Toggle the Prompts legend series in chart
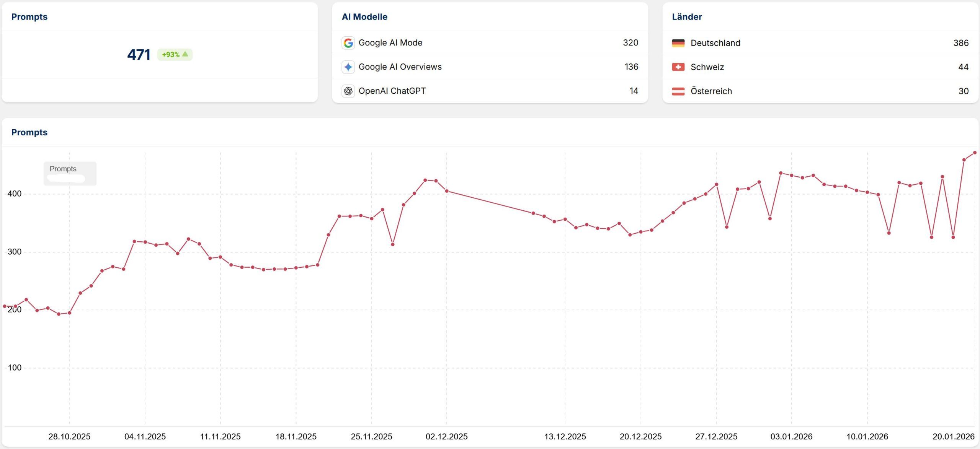The width and height of the screenshot is (980, 449). [x=63, y=169]
